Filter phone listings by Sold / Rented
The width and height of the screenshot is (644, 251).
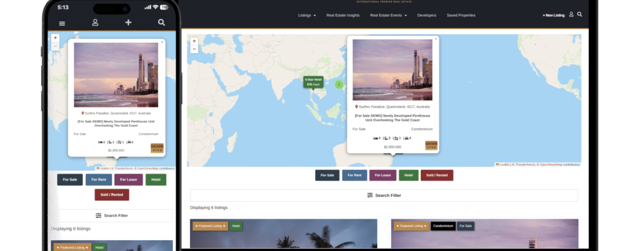click(112, 195)
